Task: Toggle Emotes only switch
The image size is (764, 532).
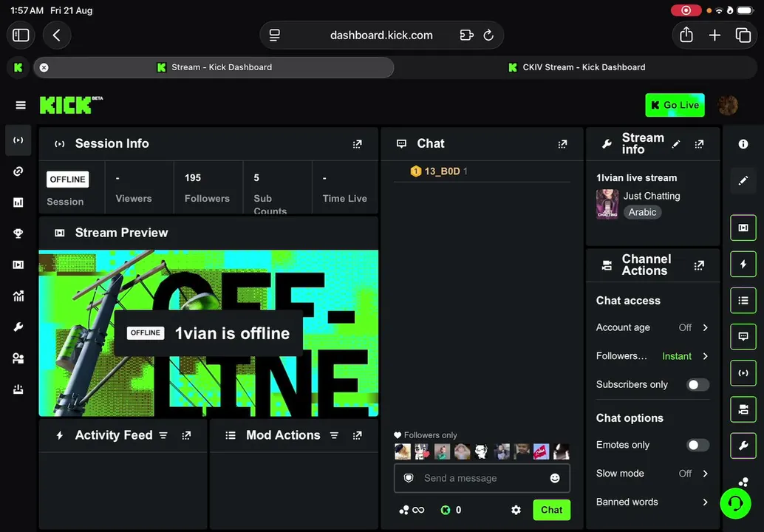Action: tap(698, 446)
